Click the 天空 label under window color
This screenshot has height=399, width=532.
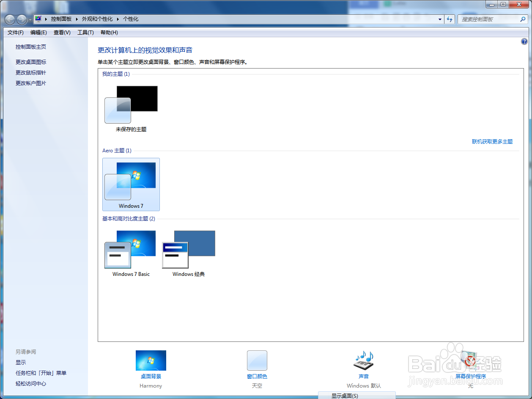tap(257, 386)
